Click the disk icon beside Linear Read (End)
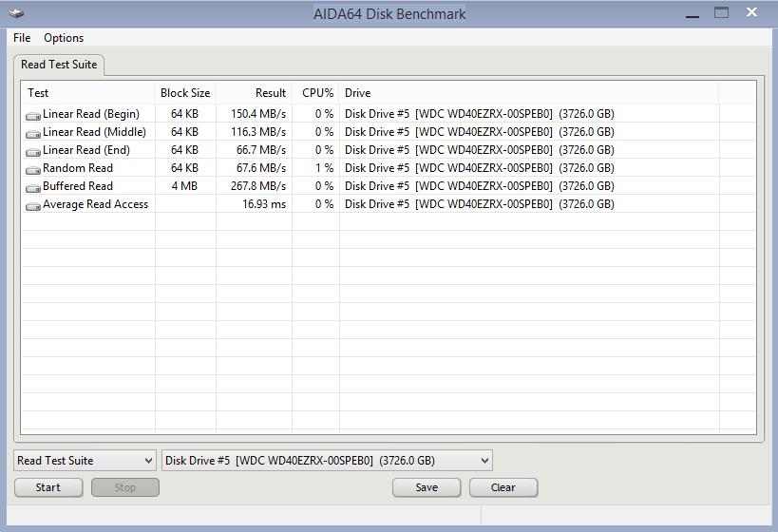Screen dimensions: 778x532 33,151
